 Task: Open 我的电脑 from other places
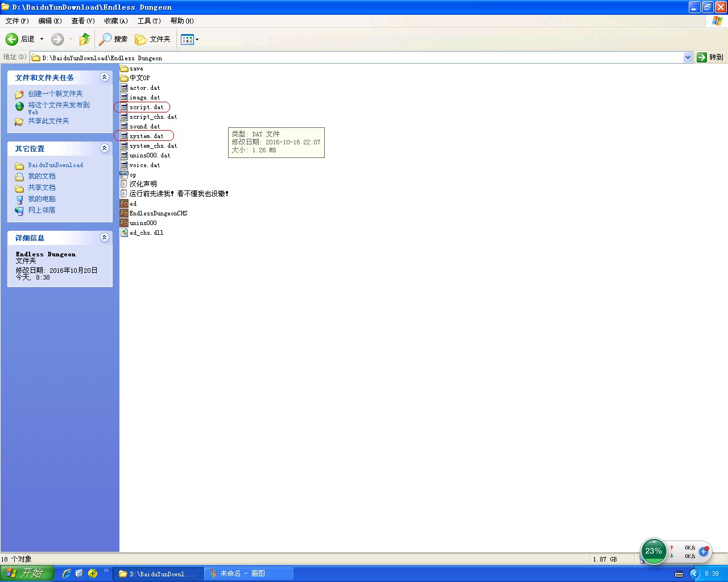42,199
